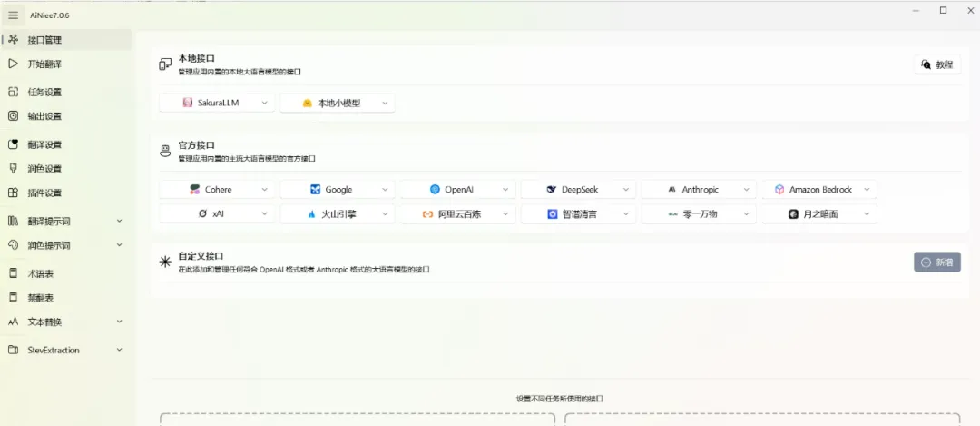
Task: Click the 本地小模型 emoji icon
Action: point(307,104)
